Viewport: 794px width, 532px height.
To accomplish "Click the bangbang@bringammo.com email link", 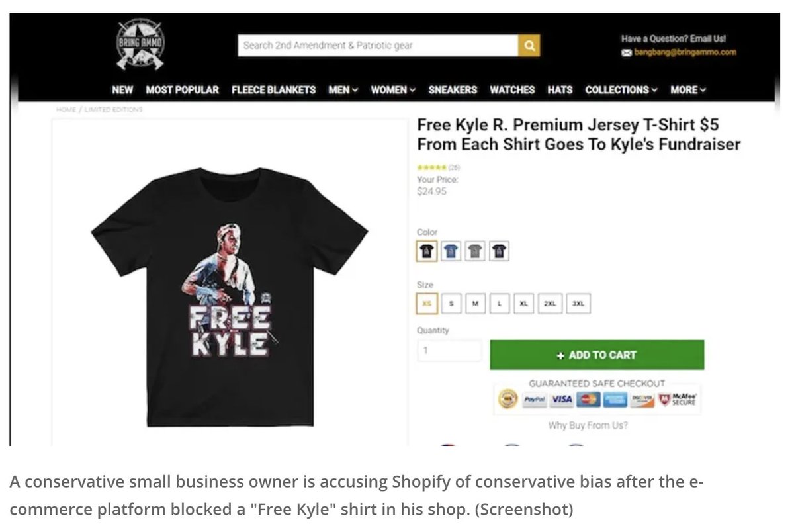I will 685,52.
